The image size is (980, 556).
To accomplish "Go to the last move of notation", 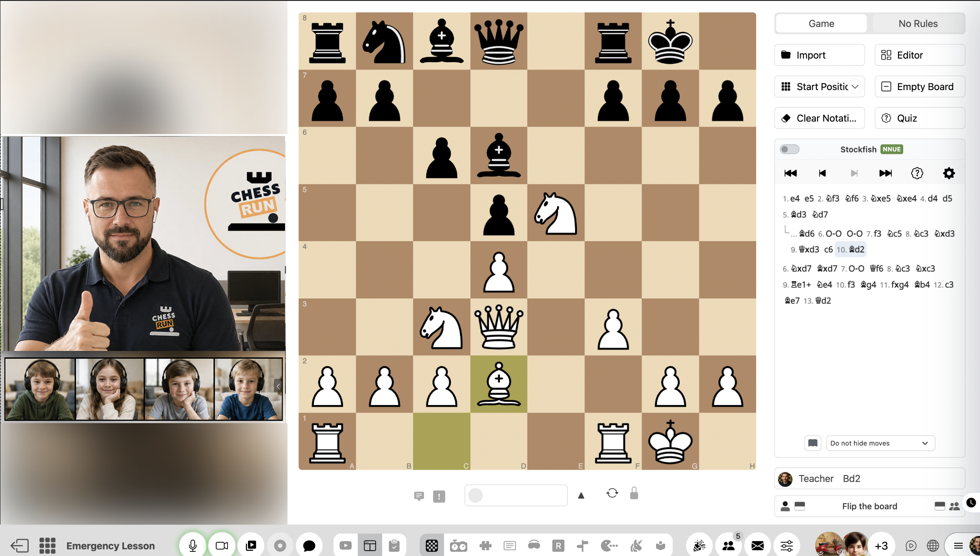I will point(885,173).
